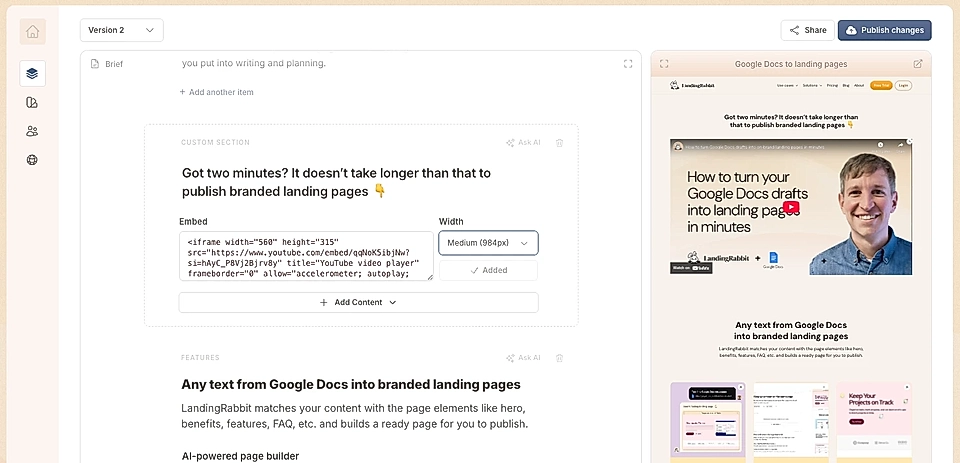Click Ask AI in the Custom Section
Image resolution: width=960 pixels, height=463 pixels.
523,143
